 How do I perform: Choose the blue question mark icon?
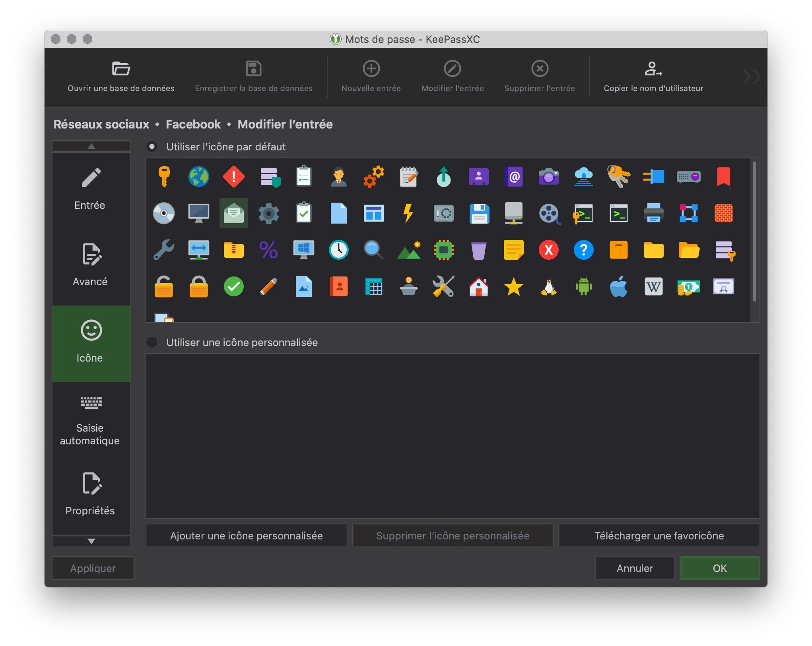click(x=584, y=250)
